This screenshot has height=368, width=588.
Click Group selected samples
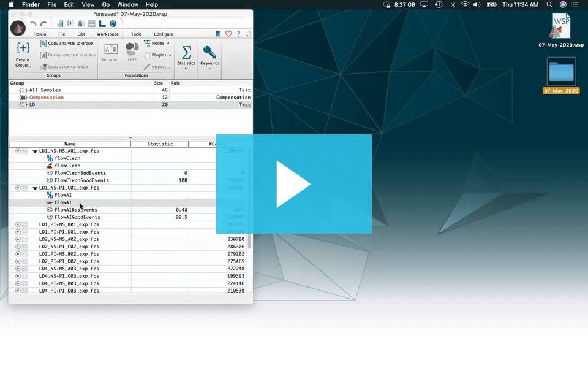[x=67, y=55]
